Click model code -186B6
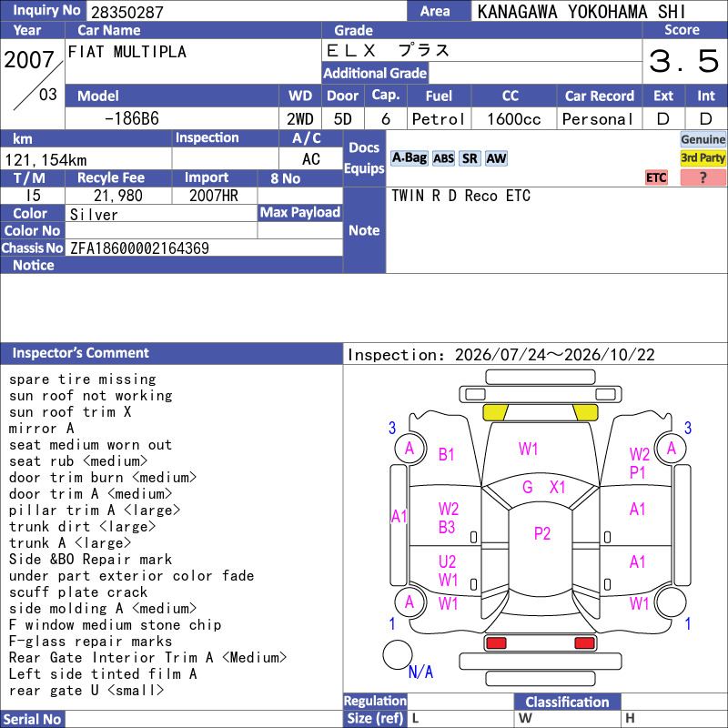The height and width of the screenshot is (728, 728). 132,119
